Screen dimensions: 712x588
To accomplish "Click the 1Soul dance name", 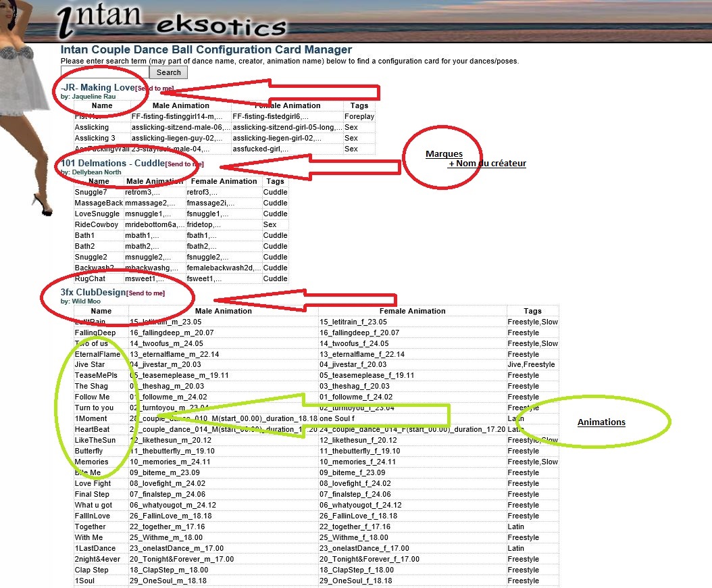I will click(x=84, y=581).
